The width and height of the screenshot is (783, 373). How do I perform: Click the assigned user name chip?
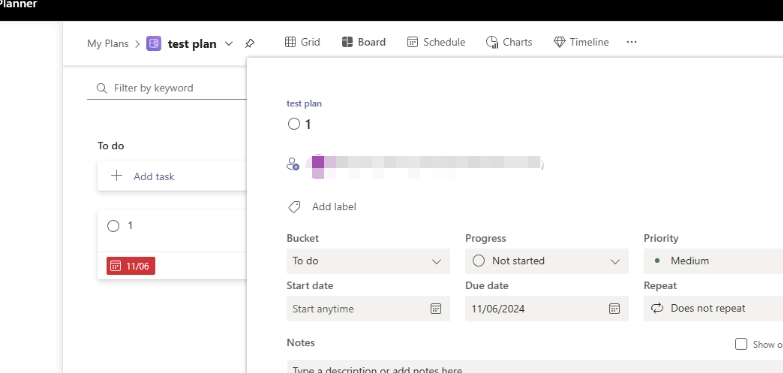coord(424,164)
